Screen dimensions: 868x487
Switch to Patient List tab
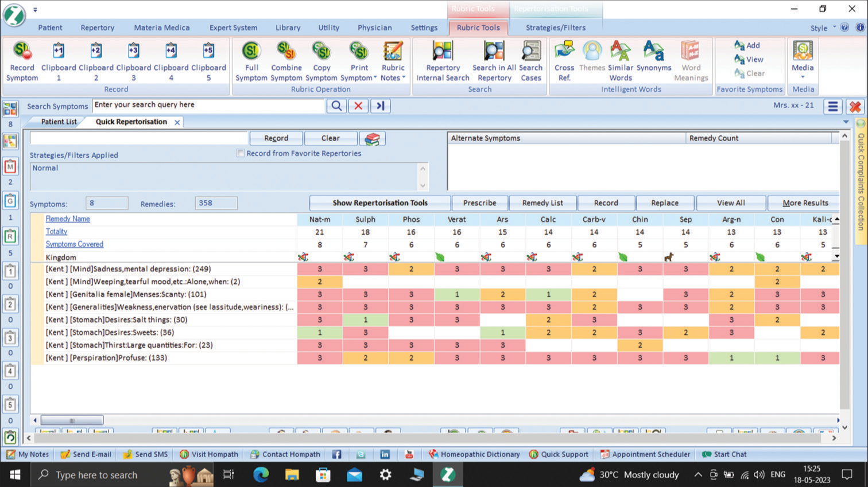[x=59, y=122]
